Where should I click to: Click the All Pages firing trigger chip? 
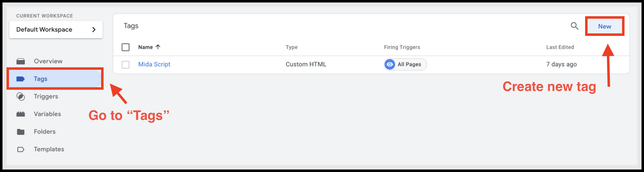[x=409, y=64]
